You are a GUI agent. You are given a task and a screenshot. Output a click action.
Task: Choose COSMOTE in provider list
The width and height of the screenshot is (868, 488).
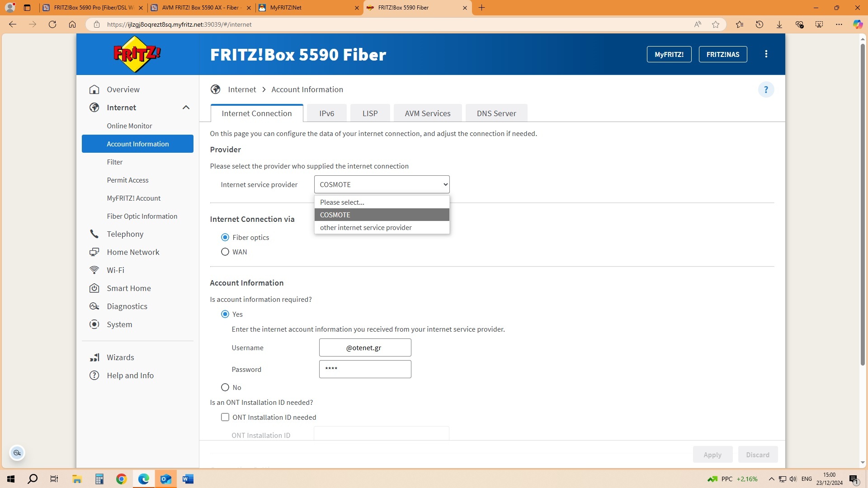[x=382, y=215]
